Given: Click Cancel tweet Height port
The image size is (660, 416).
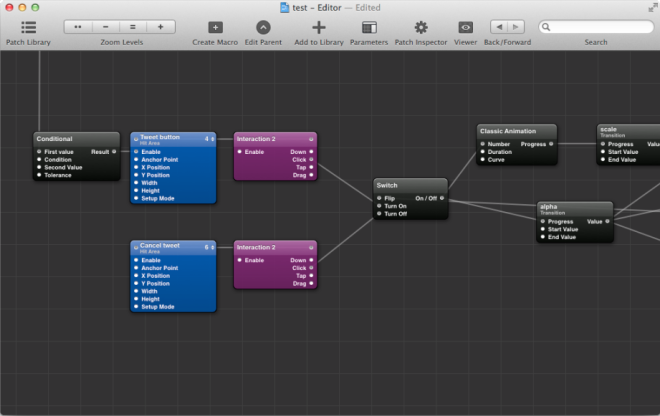Looking at the screenshot, I should (136, 299).
